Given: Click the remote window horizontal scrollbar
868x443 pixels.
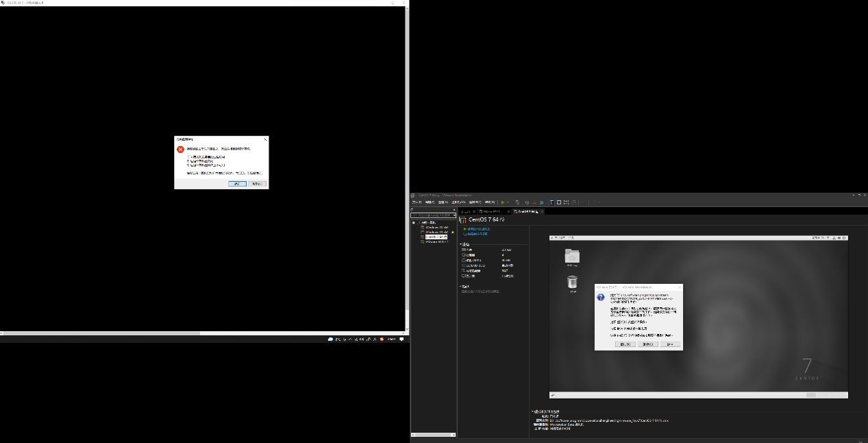Looking at the screenshot, I should 203,333.
